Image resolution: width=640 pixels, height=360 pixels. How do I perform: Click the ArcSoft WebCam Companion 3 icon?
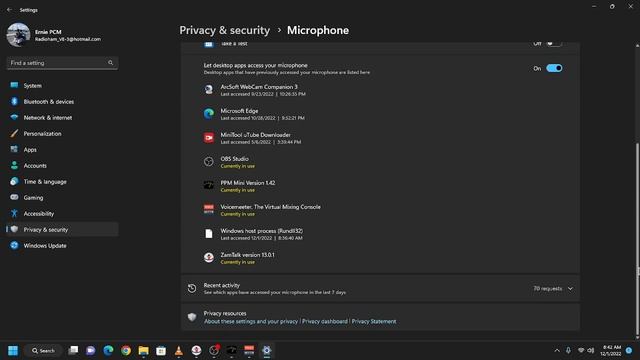coord(209,89)
